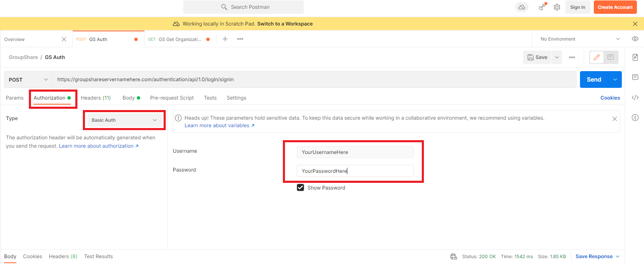Show the response Body tab
644x264 pixels.
(x=10, y=256)
